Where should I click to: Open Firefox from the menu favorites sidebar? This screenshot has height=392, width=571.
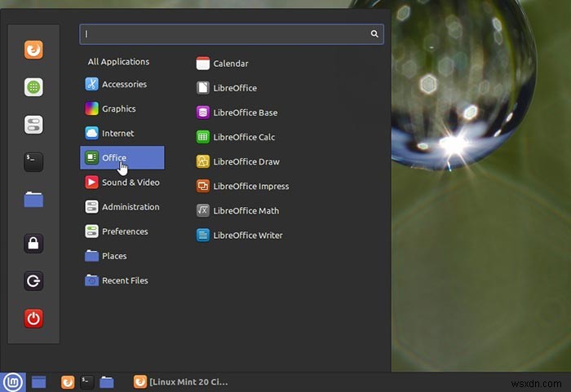coord(33,50)
